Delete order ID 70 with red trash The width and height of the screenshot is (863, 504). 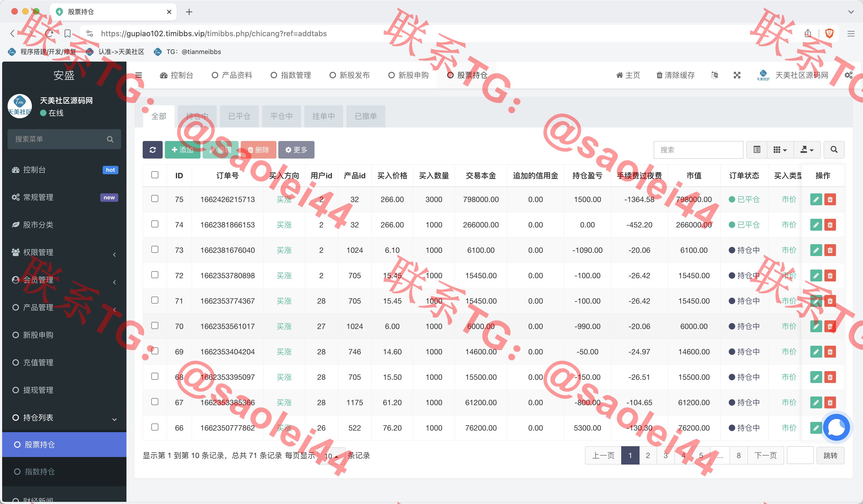(830, 326)
